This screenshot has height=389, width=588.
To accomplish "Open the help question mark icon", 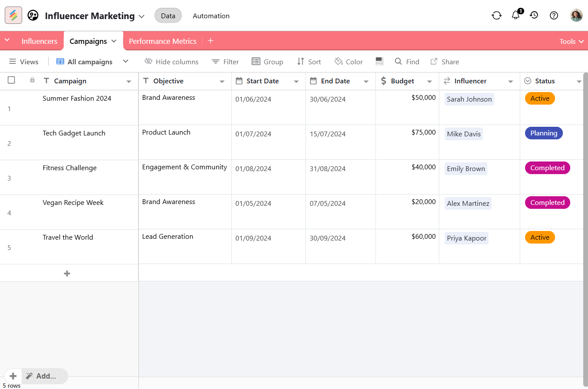I will (554, 16).
